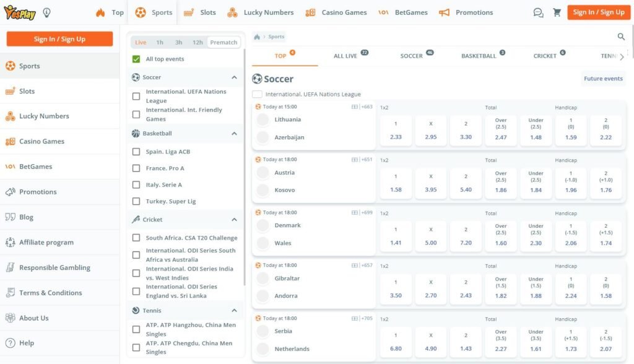Click the About Us icon in sidebar
Image resolution: width=634 pixels, height=364 pixels.
point(11,318)
